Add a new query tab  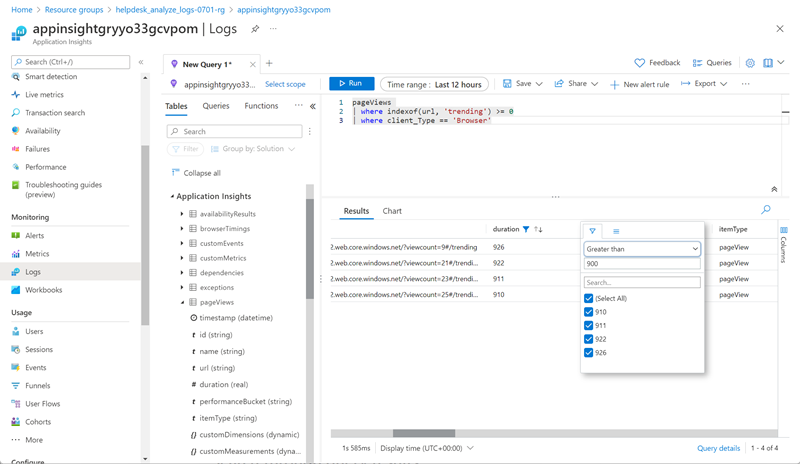tap(269, 63)
